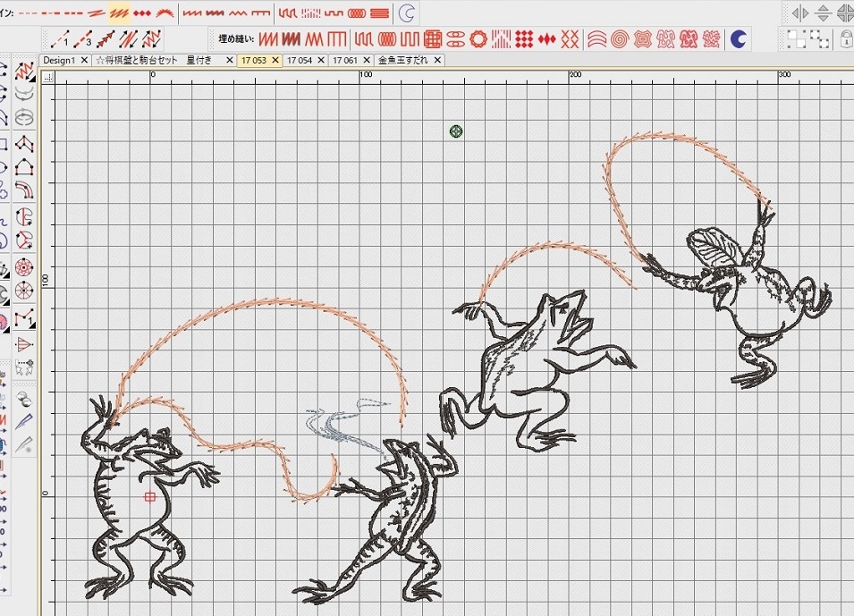
Task: Select the striped triangle tool
Action: pos(24,344)
